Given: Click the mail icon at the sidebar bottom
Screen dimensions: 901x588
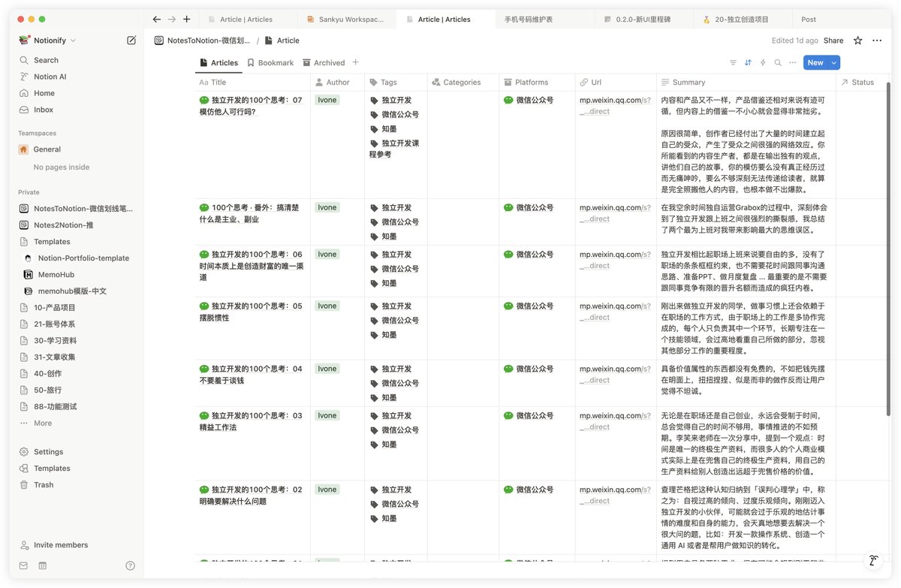Looking at the screenshot, I should pyautogui.click(x=23, y=565).
